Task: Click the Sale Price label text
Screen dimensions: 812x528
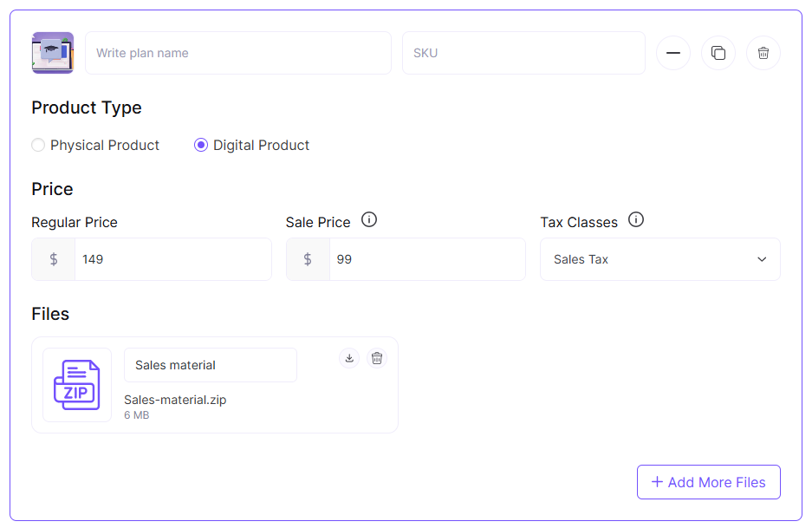Action: coord(318,222)
